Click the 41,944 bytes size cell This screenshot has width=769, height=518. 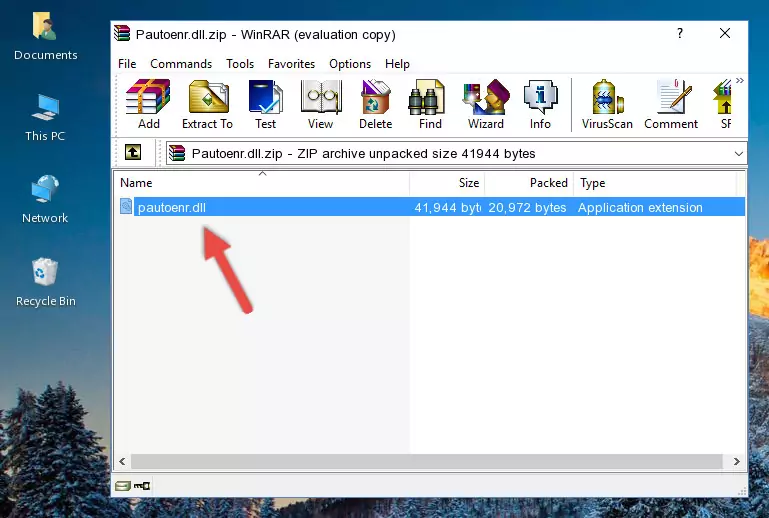(447, 207)
